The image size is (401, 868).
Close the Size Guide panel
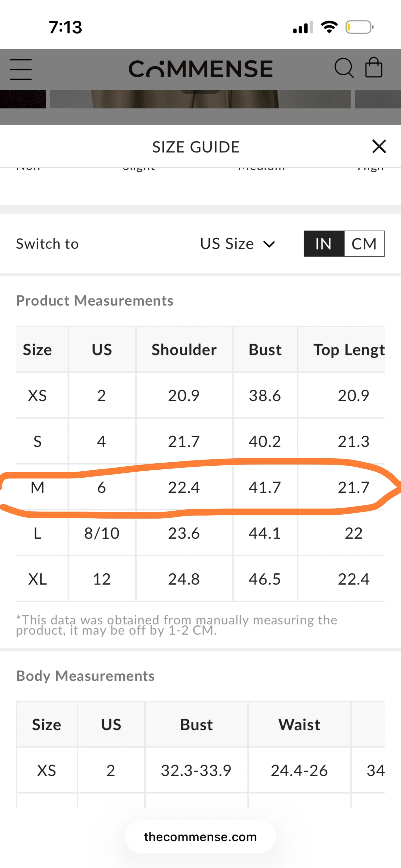click(379, 147)
